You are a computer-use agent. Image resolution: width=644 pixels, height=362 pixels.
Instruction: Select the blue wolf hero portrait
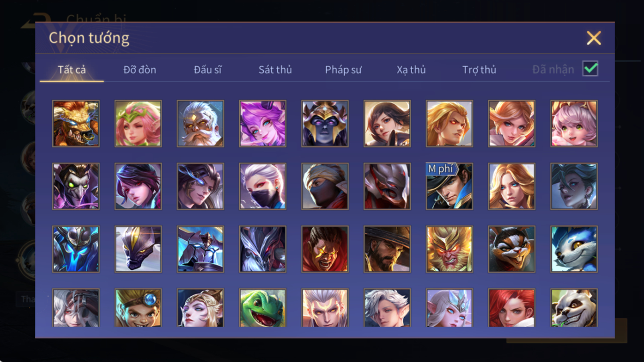pos(574,249)
